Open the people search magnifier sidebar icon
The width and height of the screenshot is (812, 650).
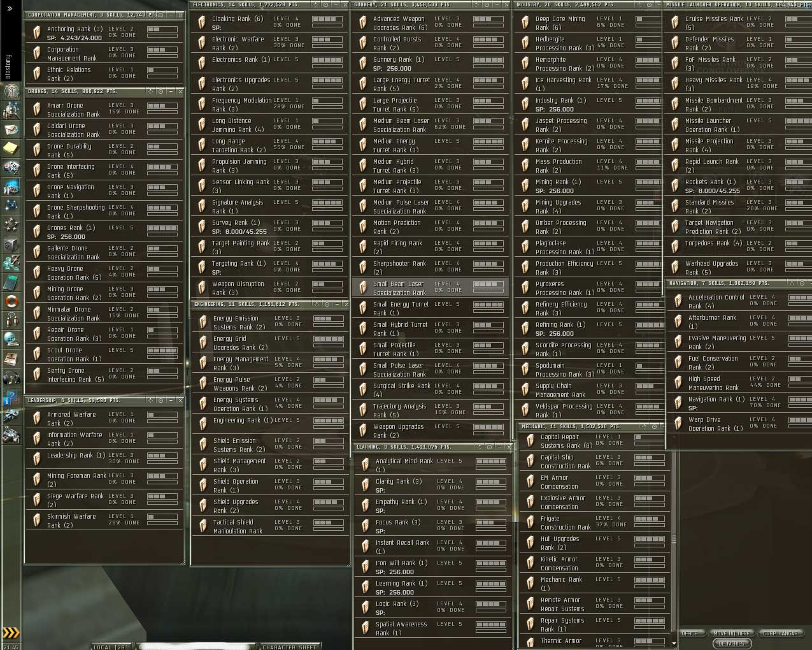(11, 110)
